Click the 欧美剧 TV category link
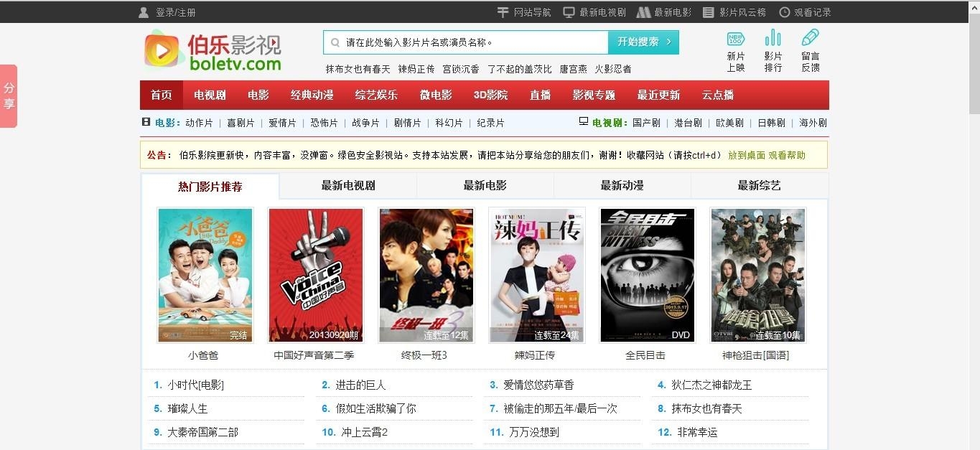Viewport: 980px width, 450px height. pos(729,123)
